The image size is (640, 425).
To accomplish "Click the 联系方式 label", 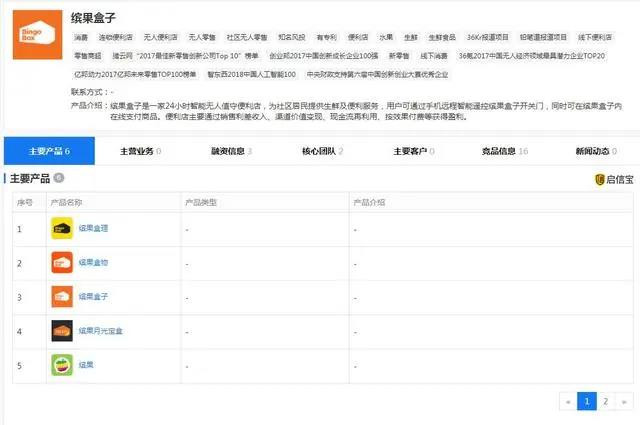I will click(89, 92).
